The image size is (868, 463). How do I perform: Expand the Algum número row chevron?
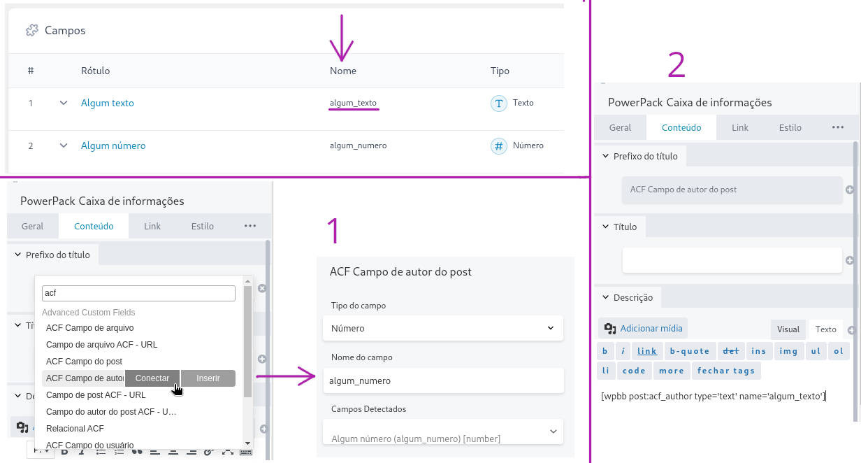(64, 145)
